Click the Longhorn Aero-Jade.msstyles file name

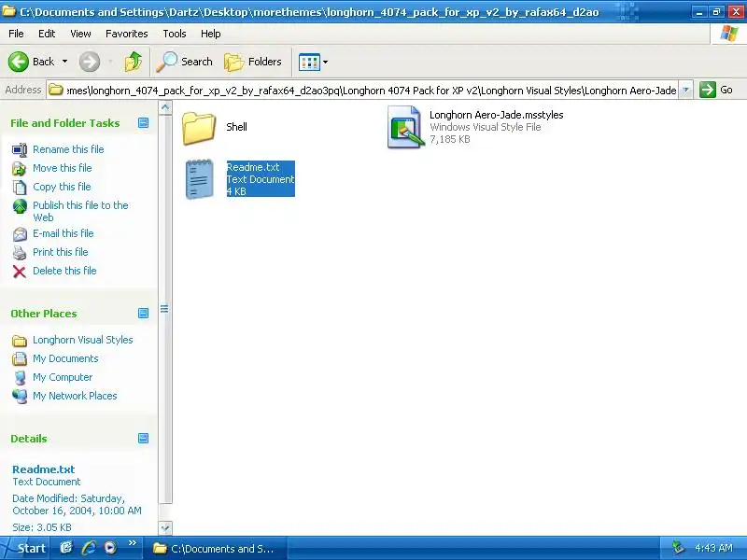click(x=497, y=115)
